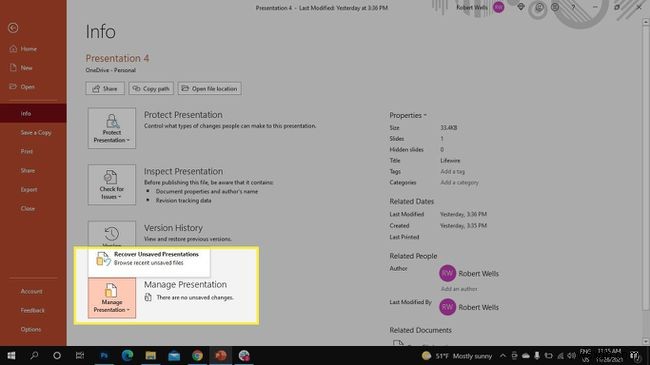Click the Author Robert Wells avatar
This screenshot has height=365, width=650.
447,273
